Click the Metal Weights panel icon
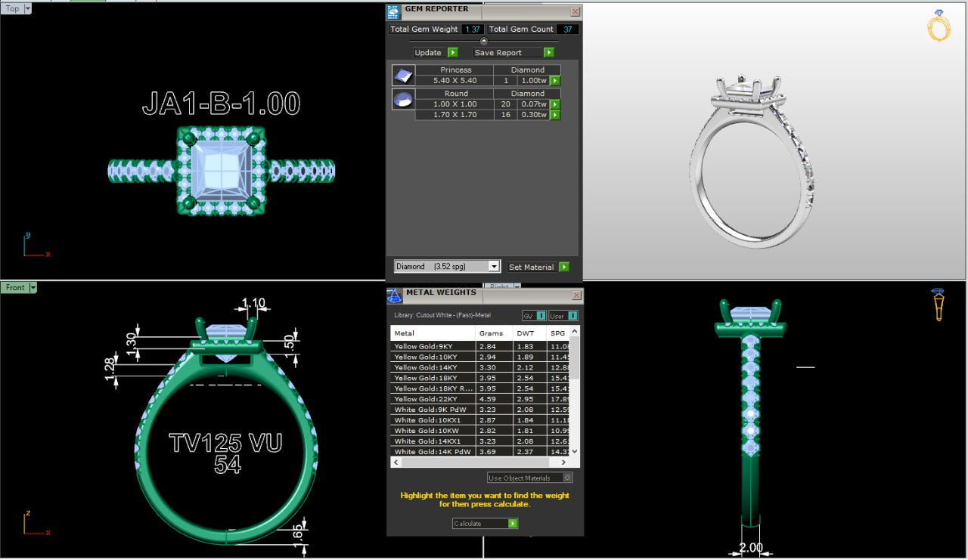This screenshot has height=560, width=968. tap(394, 295)
